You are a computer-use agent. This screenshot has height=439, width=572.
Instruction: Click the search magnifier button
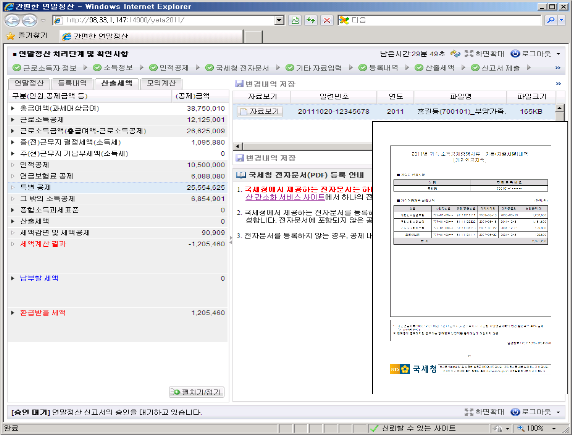[x=550, y=20]
